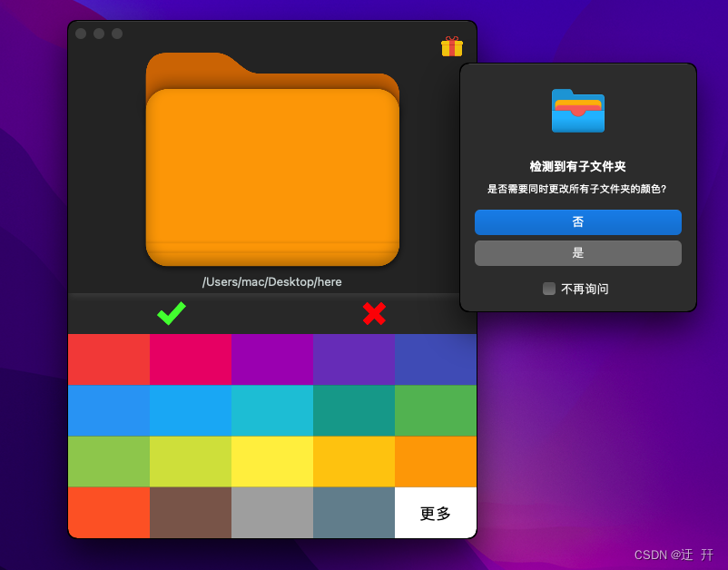
Task: Select the bright yellow color swatch
Action: (271, 462)
